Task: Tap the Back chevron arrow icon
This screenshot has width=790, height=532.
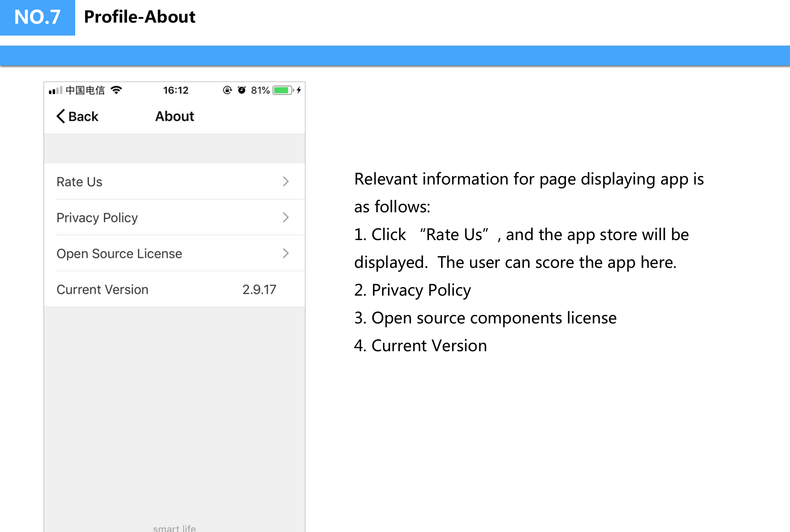Action: click(x=61, y=116)
